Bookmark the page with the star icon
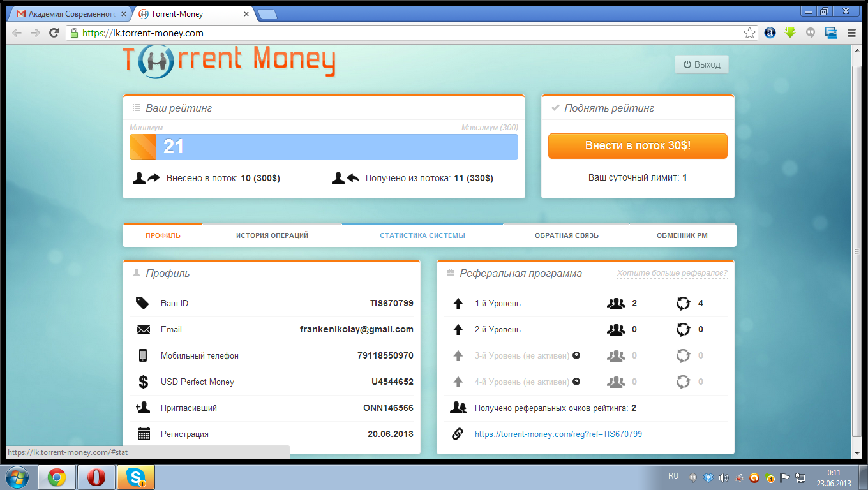The width and height of the screenshot is (868, 490). point(750,33)
